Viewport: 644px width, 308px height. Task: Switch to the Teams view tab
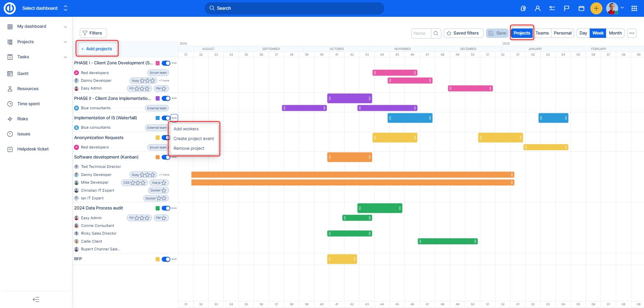tap(542, 33)
